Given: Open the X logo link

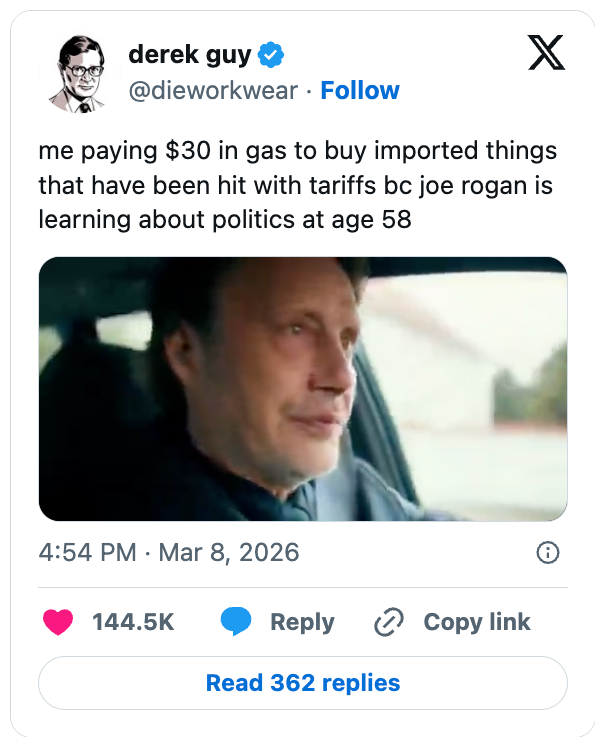Looking at the screenshot, I should coord(545,54).
